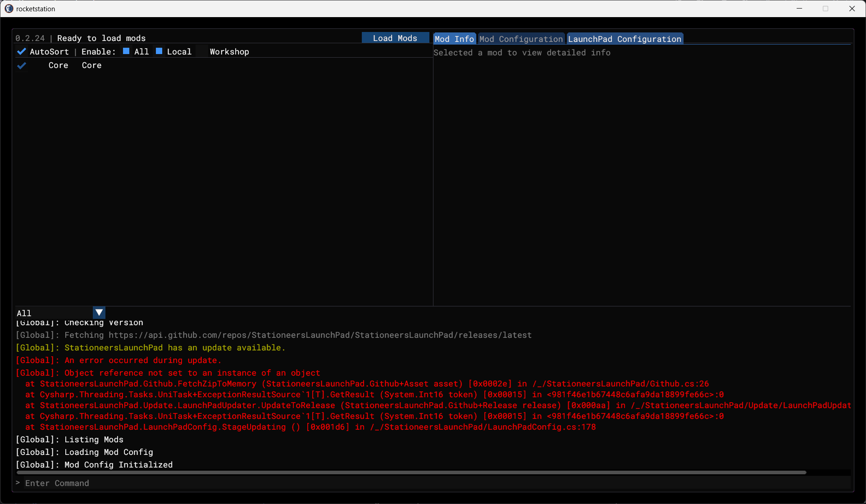Expand the log filter dropdown arrow
Viewport: 866px width, 504px height.
pyautogui.click(x=99, y=313)
